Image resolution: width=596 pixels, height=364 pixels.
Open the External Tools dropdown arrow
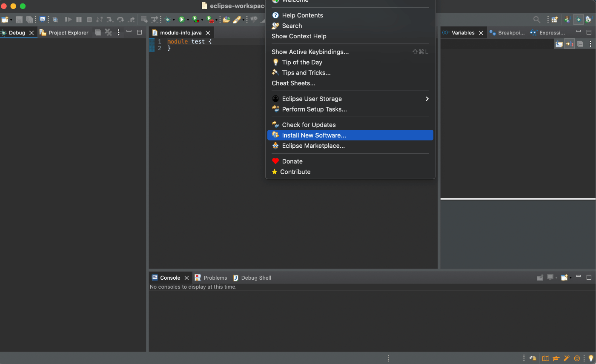coord(216,20)
